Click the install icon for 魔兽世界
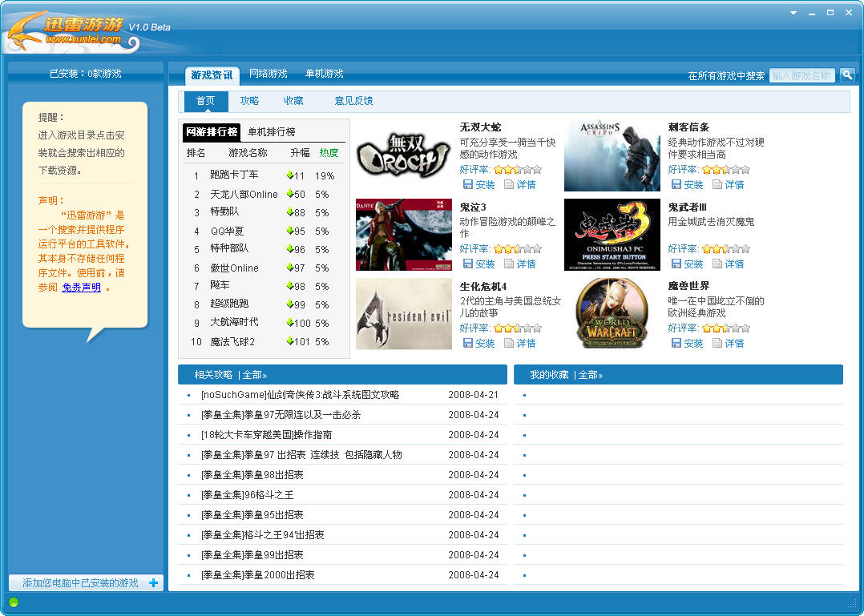 pos(676,344)
